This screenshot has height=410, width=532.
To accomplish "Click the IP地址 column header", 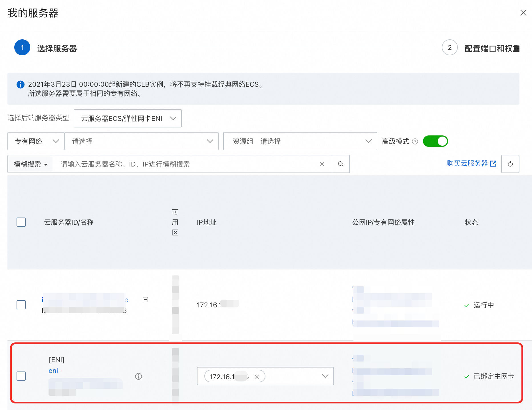I will tap(207, 222).
